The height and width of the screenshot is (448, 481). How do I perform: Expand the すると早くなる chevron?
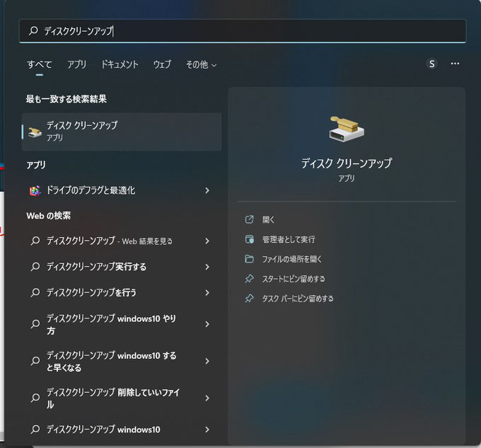coord(207,361)
